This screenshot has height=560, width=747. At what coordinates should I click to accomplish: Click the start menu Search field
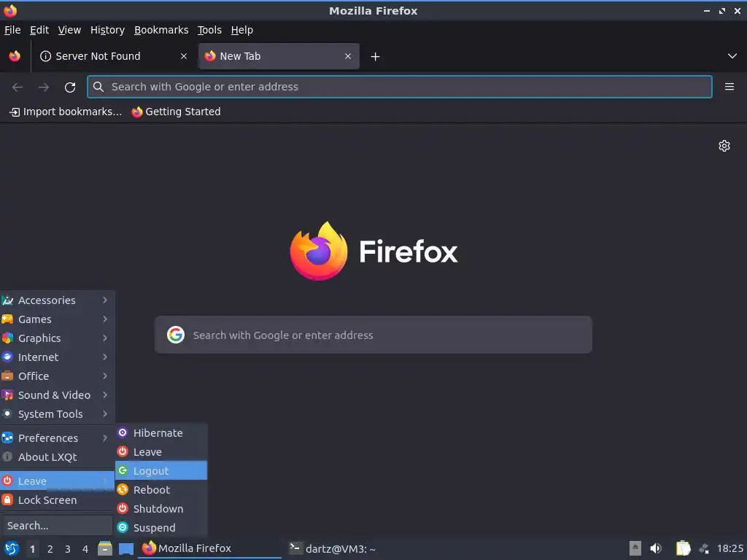coord(56,526)
